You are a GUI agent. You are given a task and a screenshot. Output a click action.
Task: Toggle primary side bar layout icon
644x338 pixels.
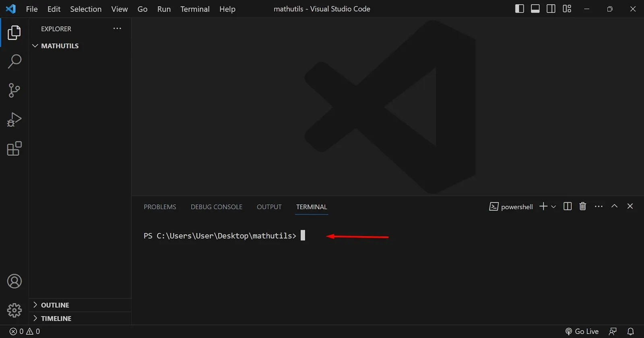tap(520, 9)
